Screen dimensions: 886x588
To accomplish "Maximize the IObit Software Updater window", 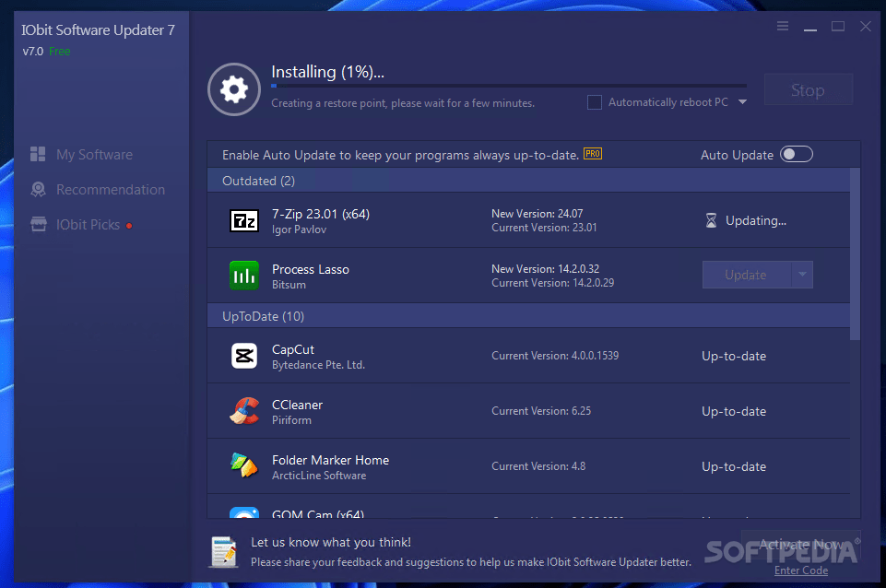I will click(838, 27).
